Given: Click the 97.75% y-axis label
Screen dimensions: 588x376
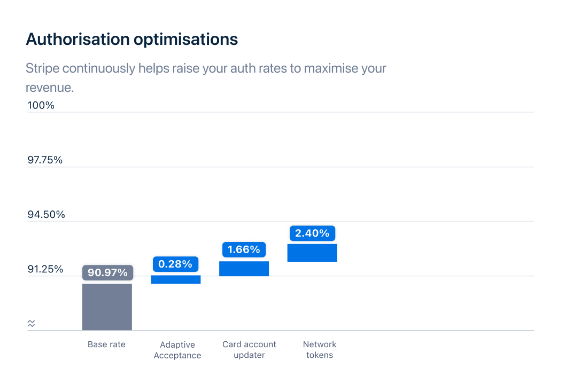Looking at the screenshot, I should tap(45, 160).
